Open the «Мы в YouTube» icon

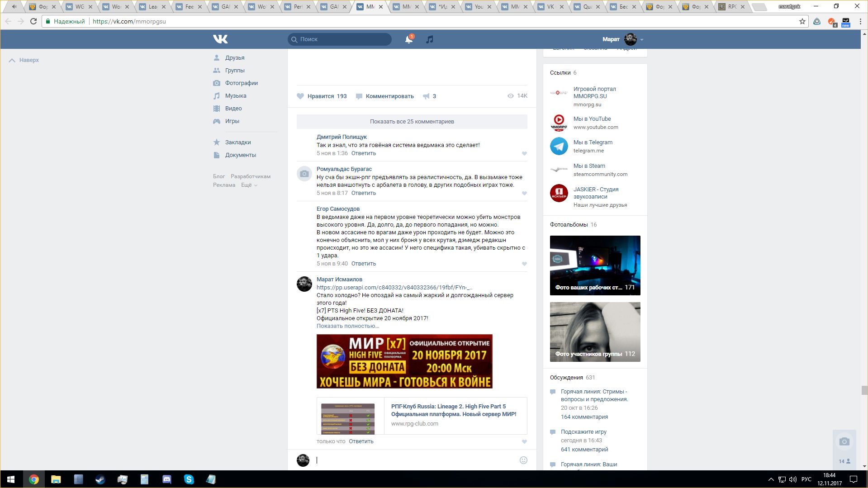click(x=559, y=123)
